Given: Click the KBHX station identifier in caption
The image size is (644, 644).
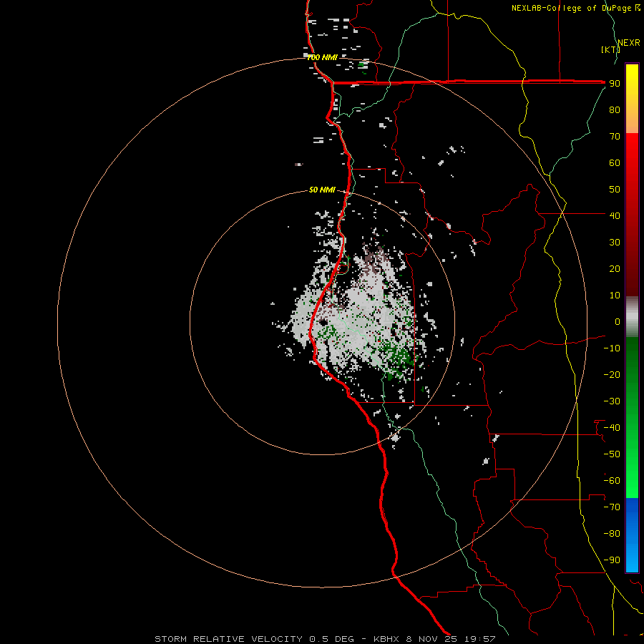Looking at the screenshot, I should (x=386, y=639).
